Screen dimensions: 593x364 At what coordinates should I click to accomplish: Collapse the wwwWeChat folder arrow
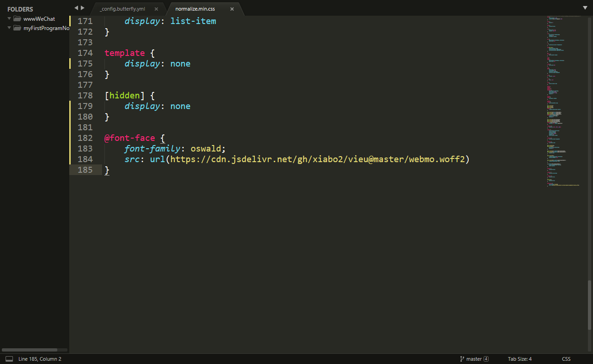(x=9, y=19)
